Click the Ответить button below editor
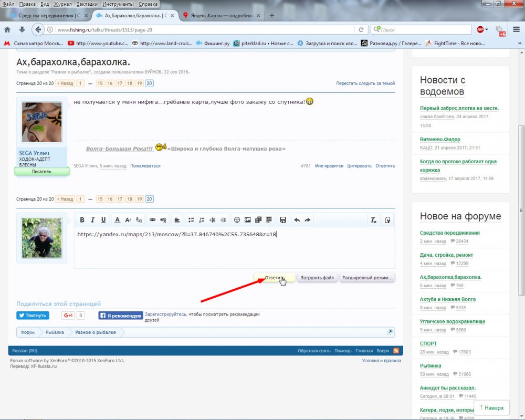The image size is (525, 420). (275, 278)
